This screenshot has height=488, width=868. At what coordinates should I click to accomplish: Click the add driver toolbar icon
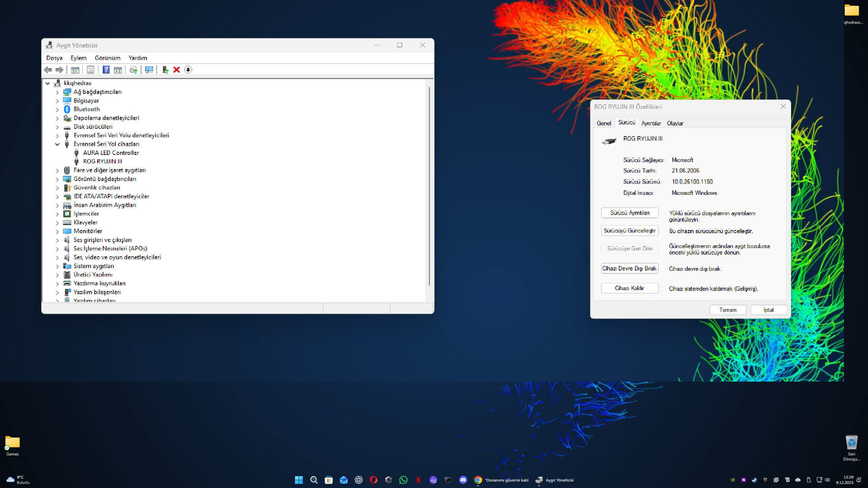(165, 70)
